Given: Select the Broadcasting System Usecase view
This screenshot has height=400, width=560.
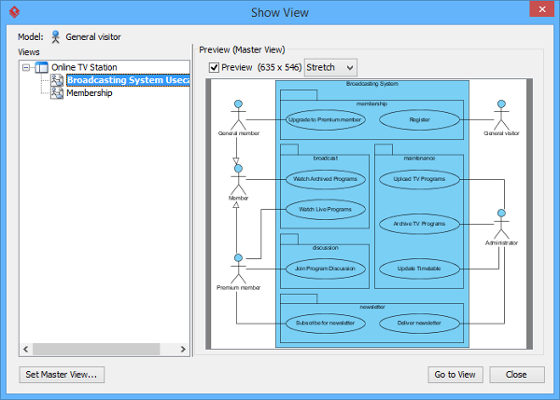Looking at the screenshot, I should [x=128, y=80].
